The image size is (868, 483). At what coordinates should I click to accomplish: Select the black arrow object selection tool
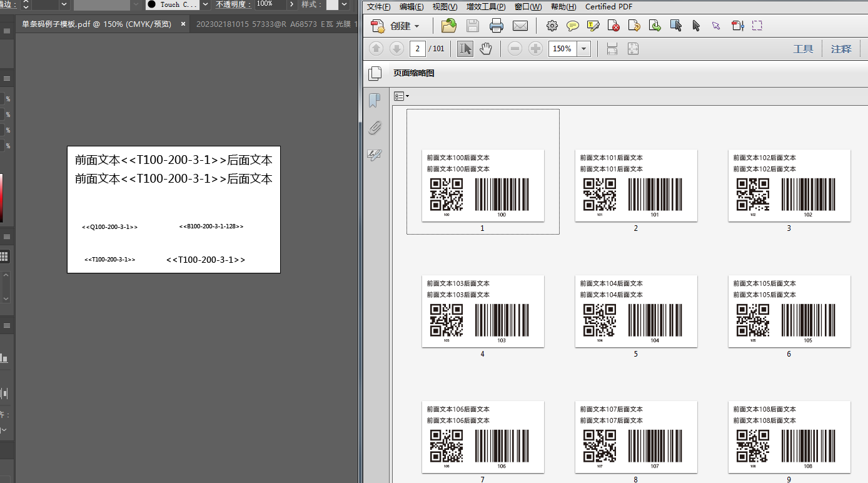pyautogui.click(x=696, y=26)
